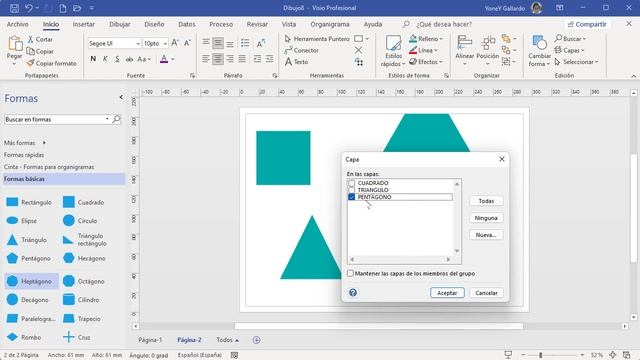Open Formas rápidas stencil
Screen dimensions: 640x360
[24, 155]
